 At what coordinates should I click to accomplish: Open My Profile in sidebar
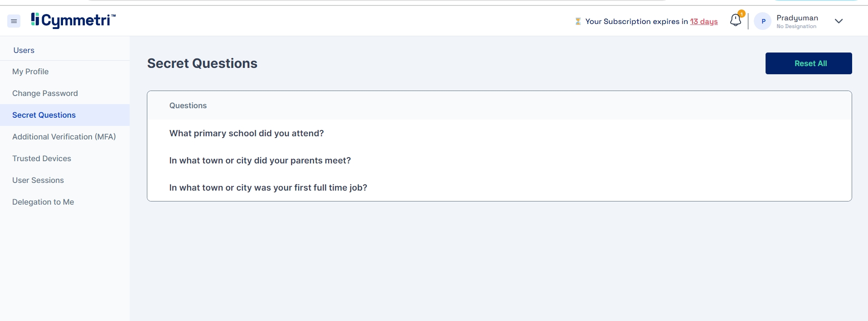point(30,72)
